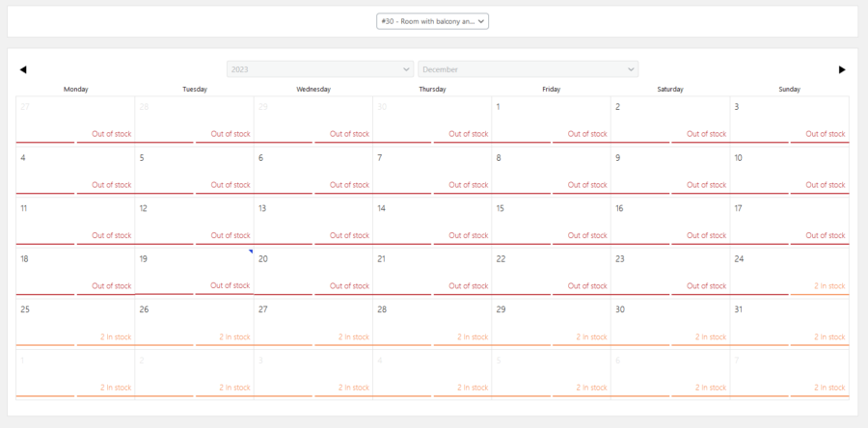Select December 30 calendar cell in the fifth row
868x428 pixels.
pyautogui.click(x=670, y=323)
